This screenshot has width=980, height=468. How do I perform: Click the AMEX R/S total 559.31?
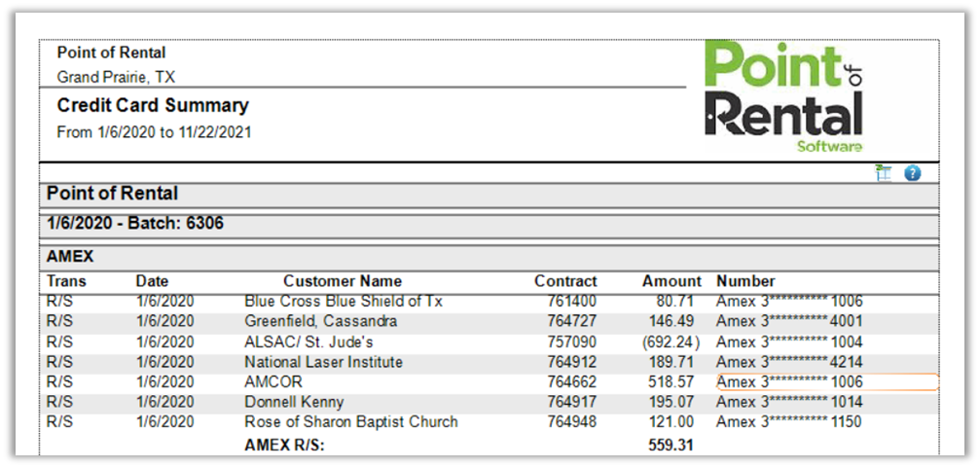point(671,444)
